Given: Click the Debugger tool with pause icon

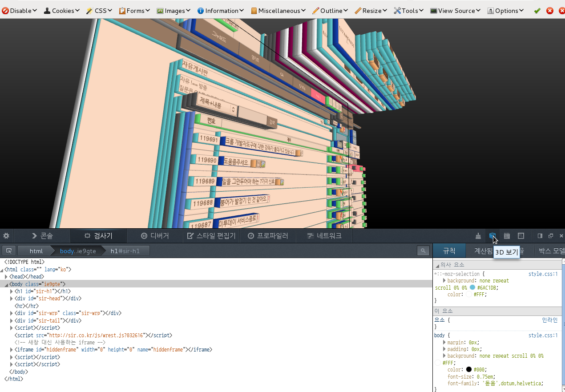Looking at the screenshot, I should tap(154, 236).
